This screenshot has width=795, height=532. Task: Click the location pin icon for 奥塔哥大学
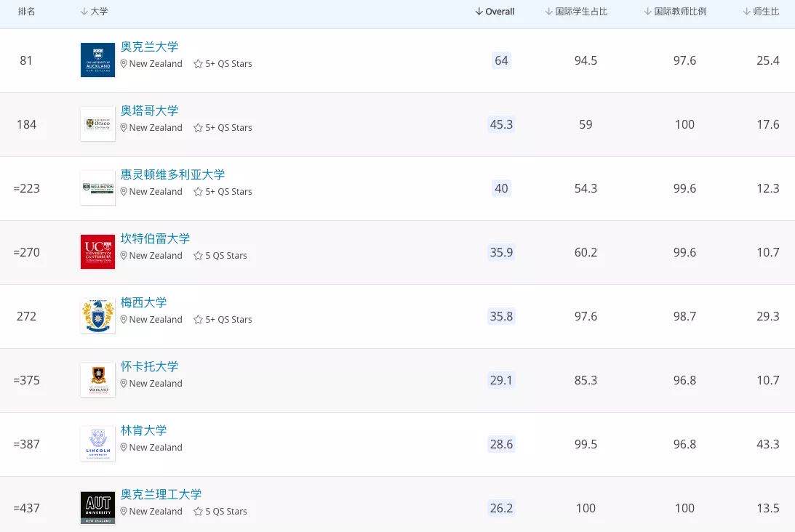[x=123, y=128]
